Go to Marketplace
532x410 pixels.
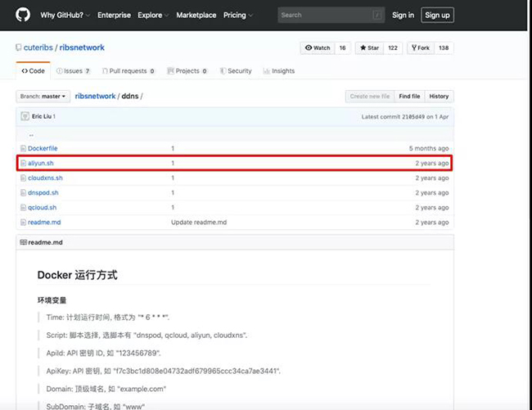click(196, 16)
